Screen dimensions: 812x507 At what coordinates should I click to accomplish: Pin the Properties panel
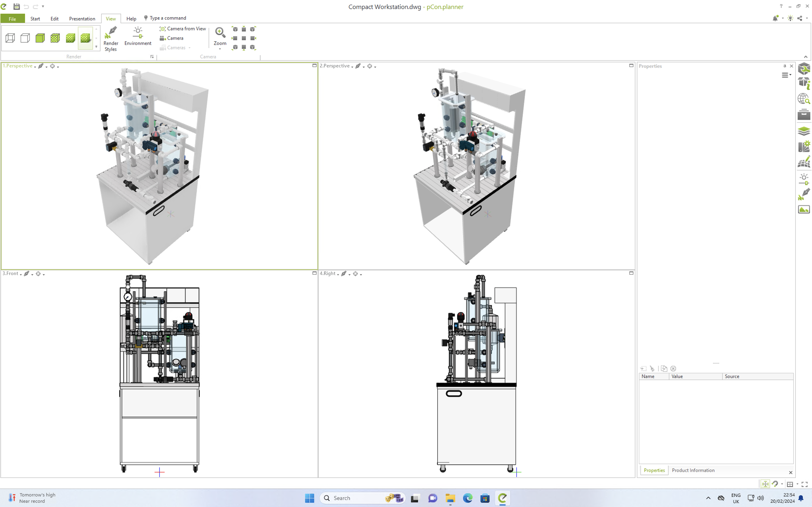(x=784, y=66)
